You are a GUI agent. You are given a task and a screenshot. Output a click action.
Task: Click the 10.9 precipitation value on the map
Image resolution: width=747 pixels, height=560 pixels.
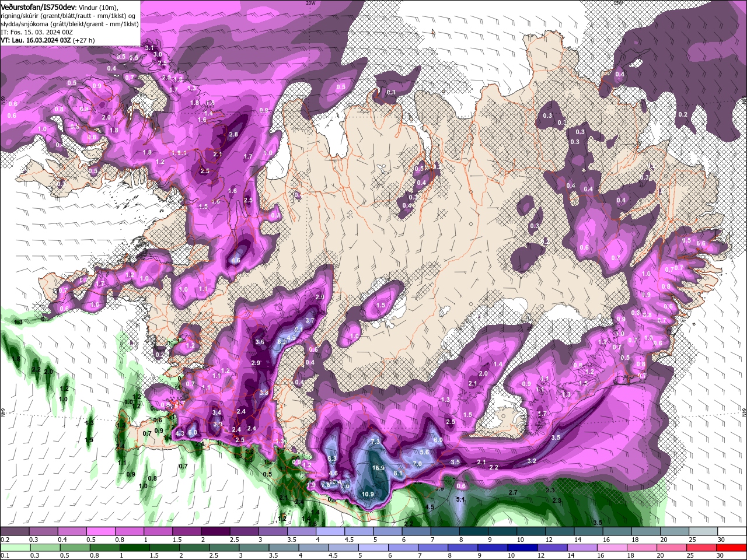[x=367, y=494]
